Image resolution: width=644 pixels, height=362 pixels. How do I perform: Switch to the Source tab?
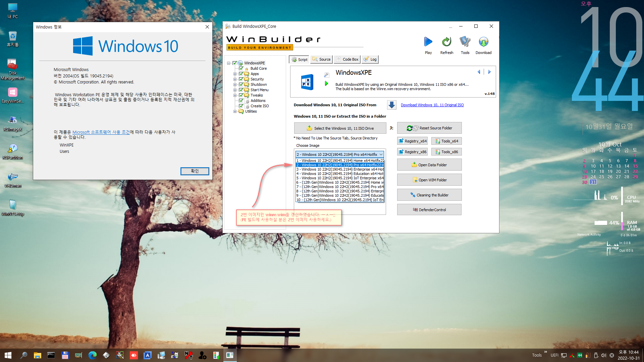(321, 59)
